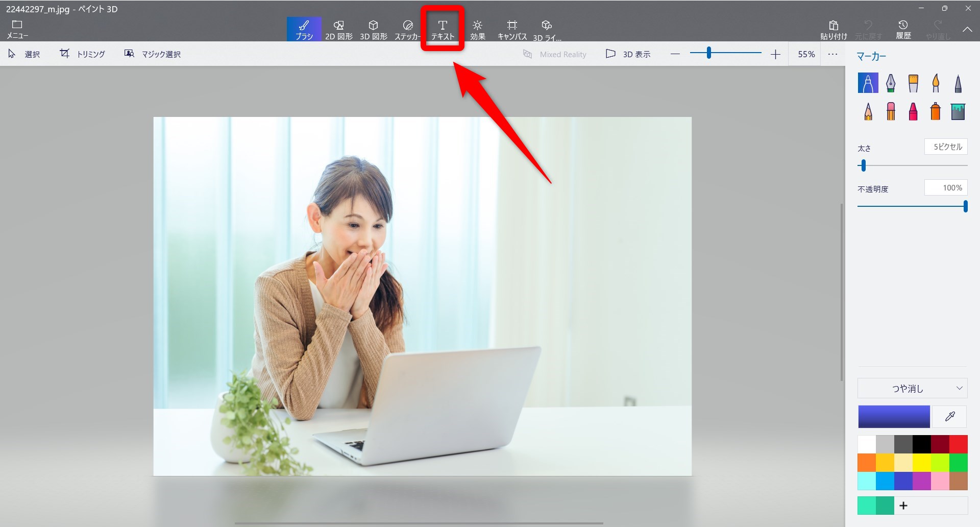The width and height of the screenshot is (980, 527).
Task: Select the Eraser tool in the brush panel
Action: pyautogui.click(x=891, y=111)
